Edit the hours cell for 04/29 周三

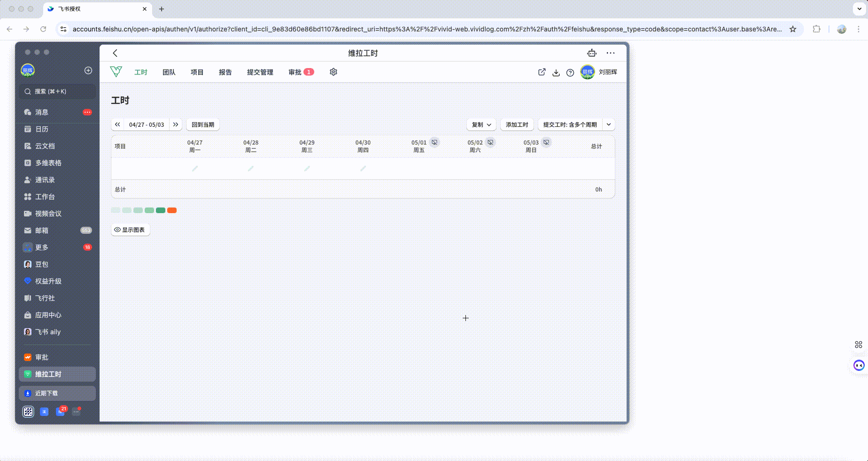[307, 169]
